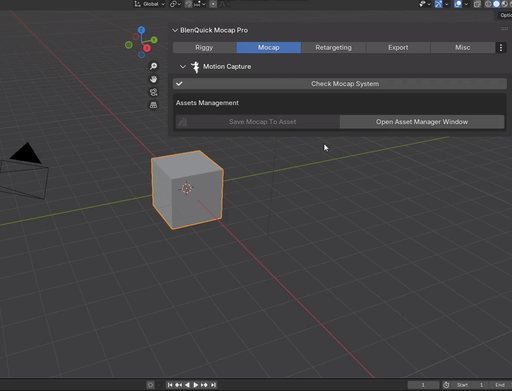Click the BlenQuick Mocap Pro title
Image resolution: width=512 pixels, height=391 pixels.
(x=214, y=30)
